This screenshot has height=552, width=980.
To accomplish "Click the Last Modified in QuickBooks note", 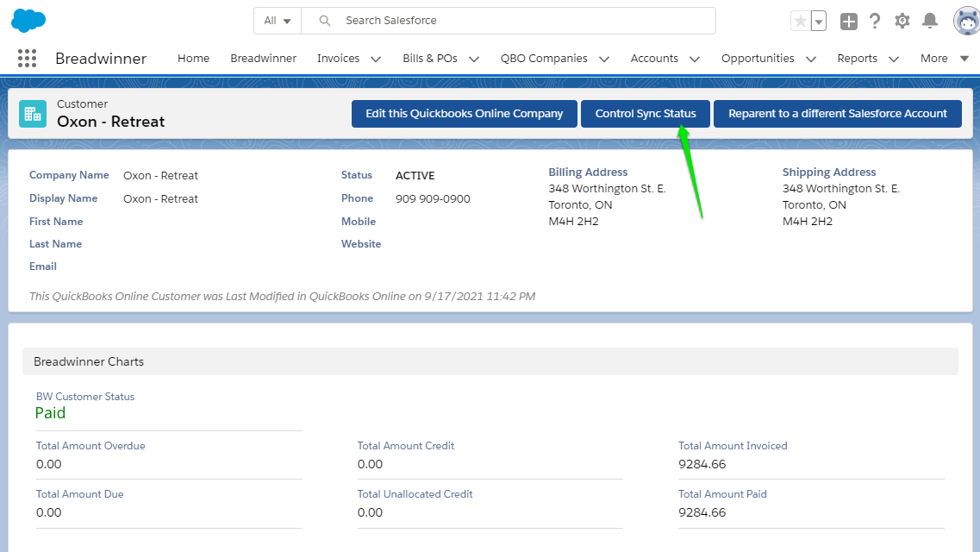I will 282,297.
